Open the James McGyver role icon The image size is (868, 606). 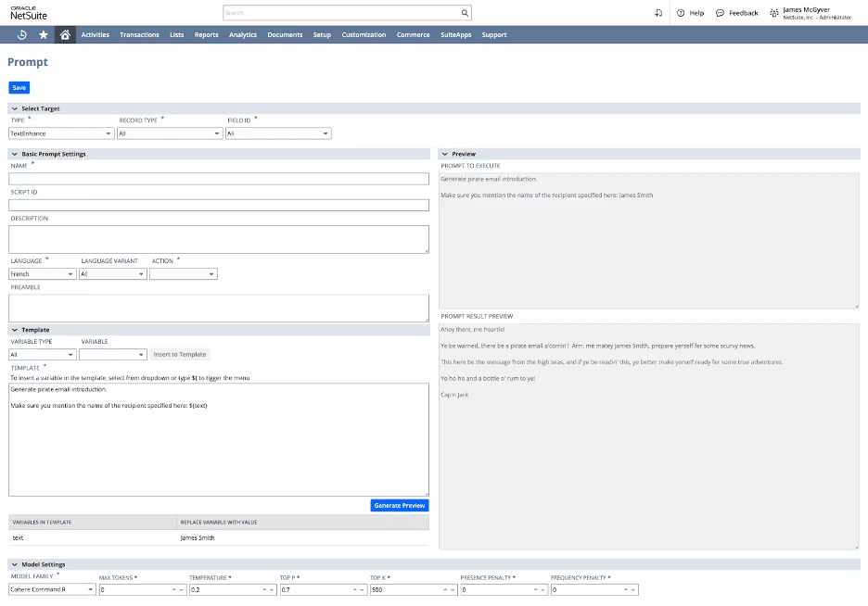pyautogui.click(x=776, y=12)
